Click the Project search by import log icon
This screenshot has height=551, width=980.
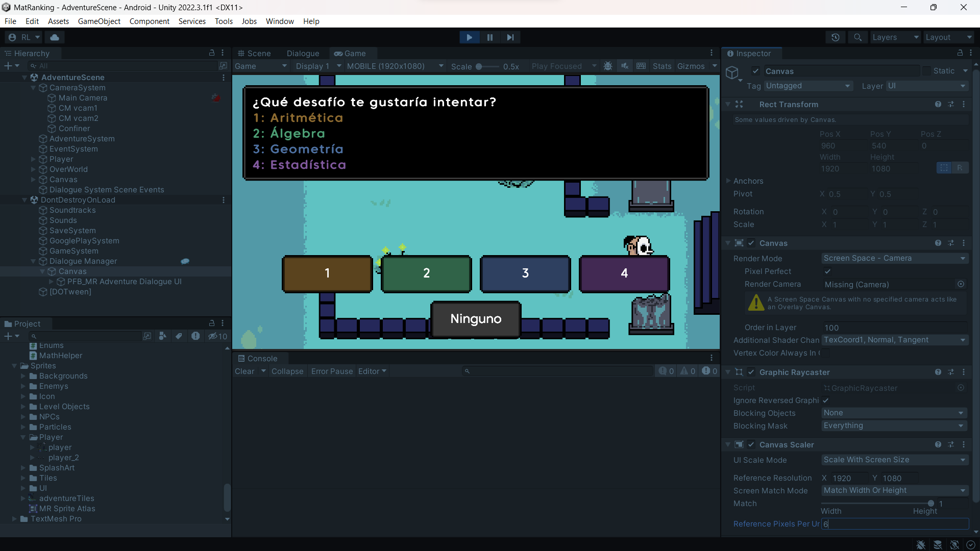point(195,336)
